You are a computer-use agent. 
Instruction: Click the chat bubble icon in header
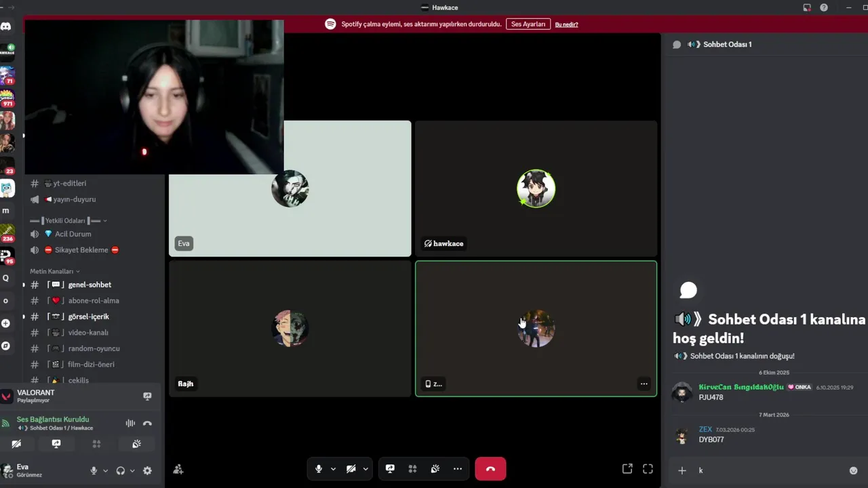pos(677,45)
